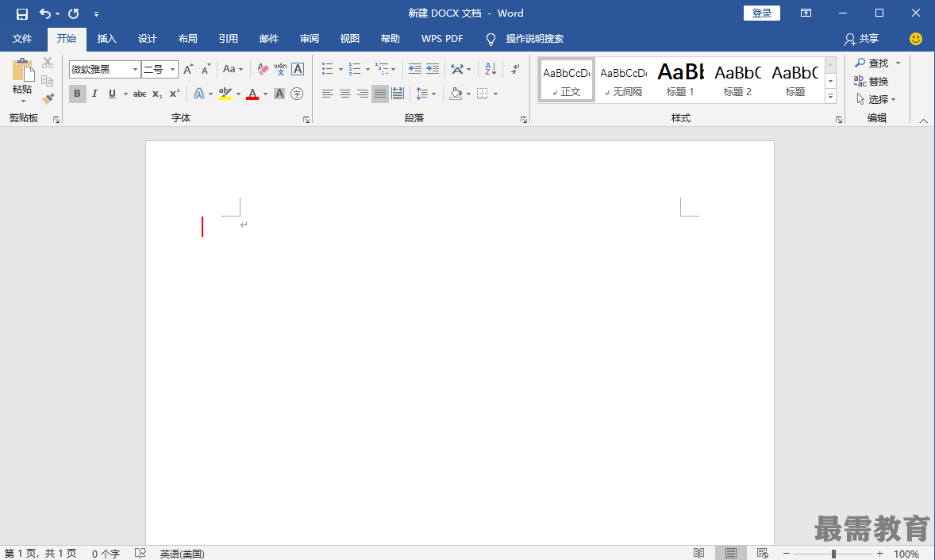The height and width of the screenshot is (560, 935).
Task: Open the Change Case (Aa) dropdown
Action: 233,69
